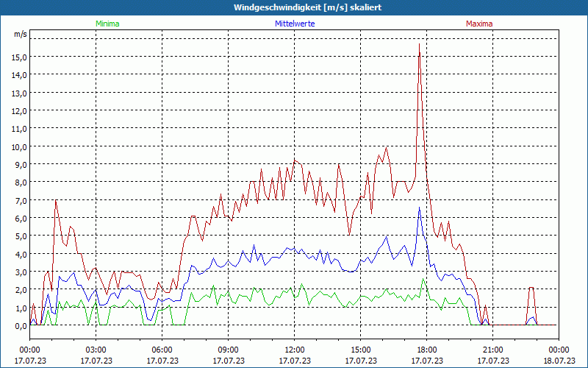This screenshot has width=588, height=368.
Task: Click the 7,0 y-axis value
Action: point(22,200)
